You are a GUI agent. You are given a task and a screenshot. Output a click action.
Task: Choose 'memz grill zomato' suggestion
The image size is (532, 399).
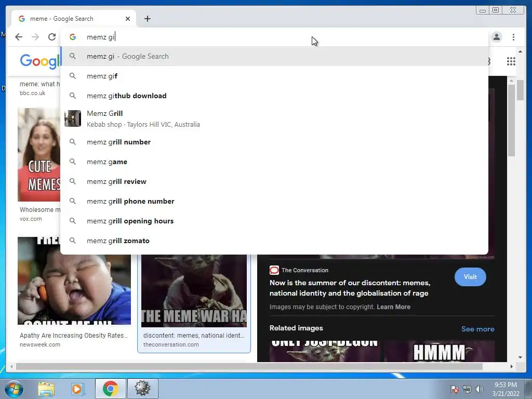coord(274,241)
